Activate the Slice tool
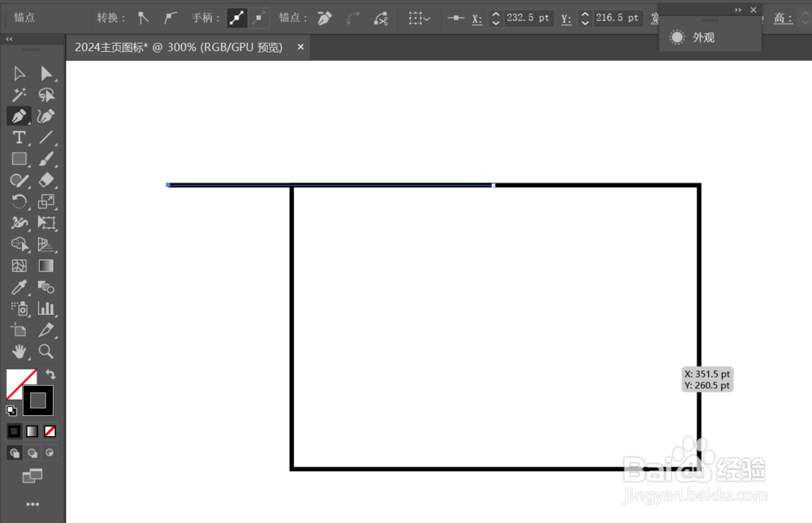Screen dimensions: 812x523 46,330
